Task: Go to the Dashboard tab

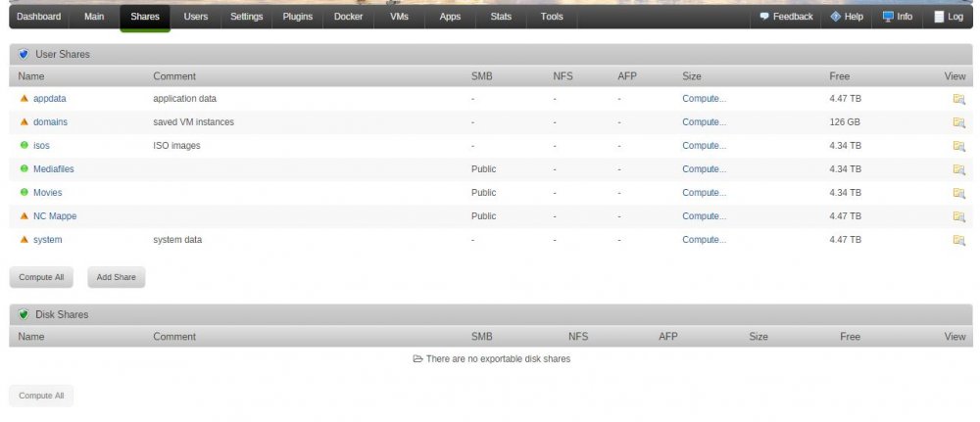Action: pyautogui.click(x=39, y=17)
